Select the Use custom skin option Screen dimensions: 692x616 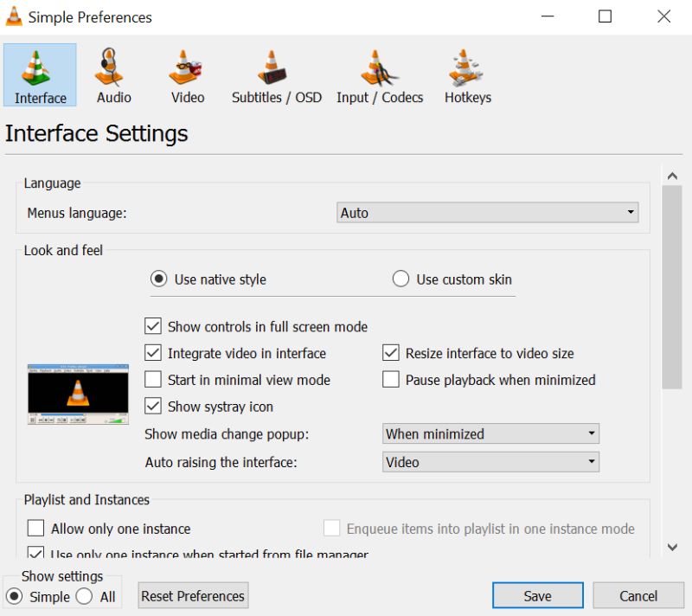pos(400,279)
